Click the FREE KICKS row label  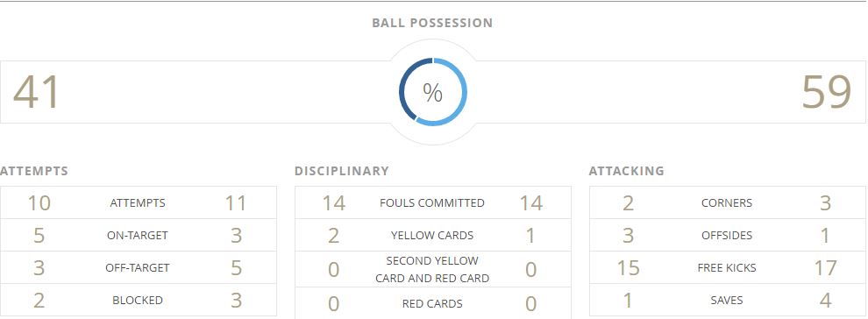pos(727,268)
